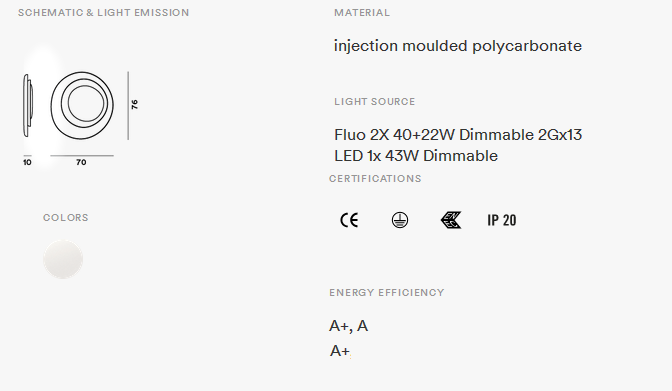
Task: Click the side profile lamp drawing
Action: pos(27,105)
